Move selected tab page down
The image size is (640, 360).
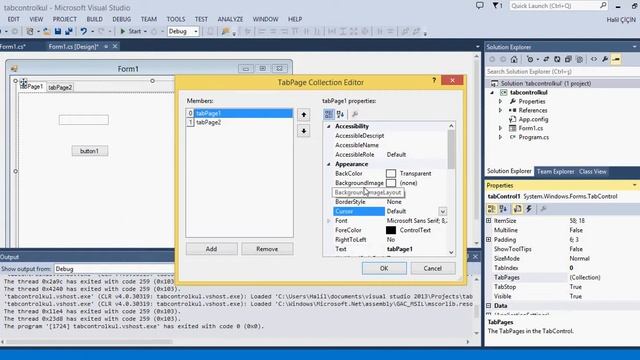pyautogui.click(x=303, y=131)
